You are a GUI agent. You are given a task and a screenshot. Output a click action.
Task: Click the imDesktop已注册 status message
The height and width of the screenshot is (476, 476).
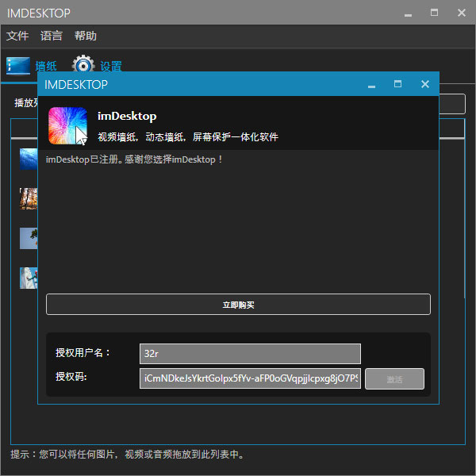(134, 159)
